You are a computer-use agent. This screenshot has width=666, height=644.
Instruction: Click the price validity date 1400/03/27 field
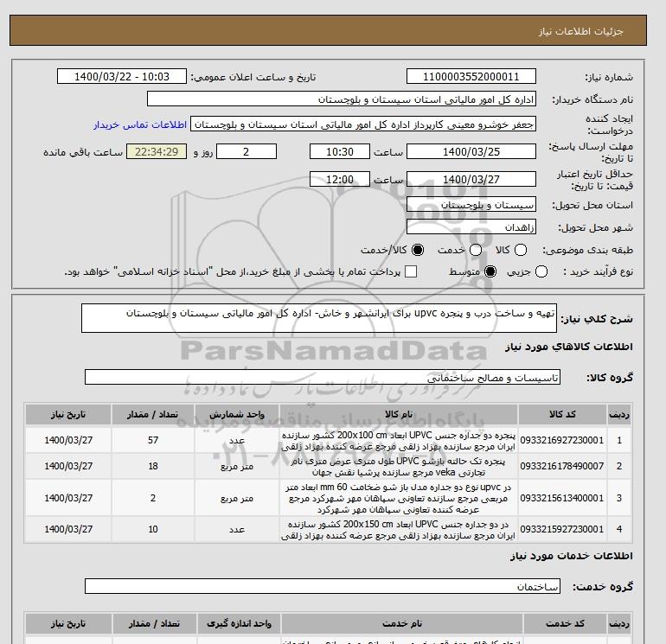tap(471, 180)
